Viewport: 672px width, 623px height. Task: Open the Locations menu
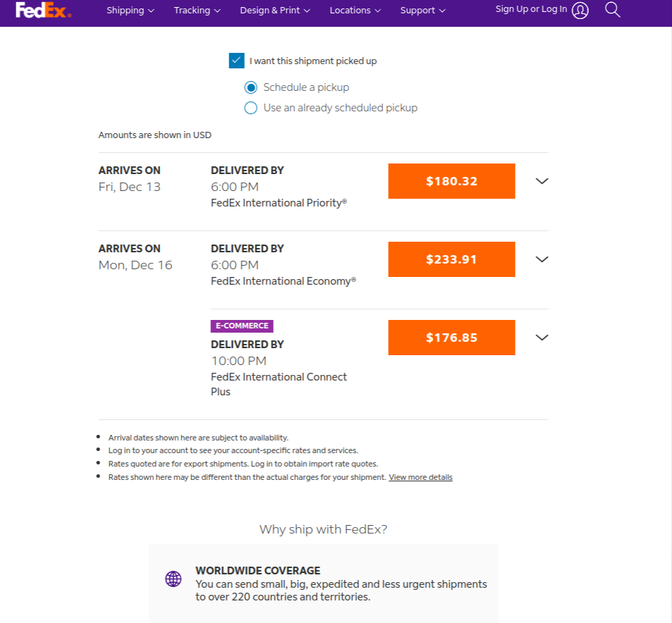pyautogui.click(x=355, y=11)
